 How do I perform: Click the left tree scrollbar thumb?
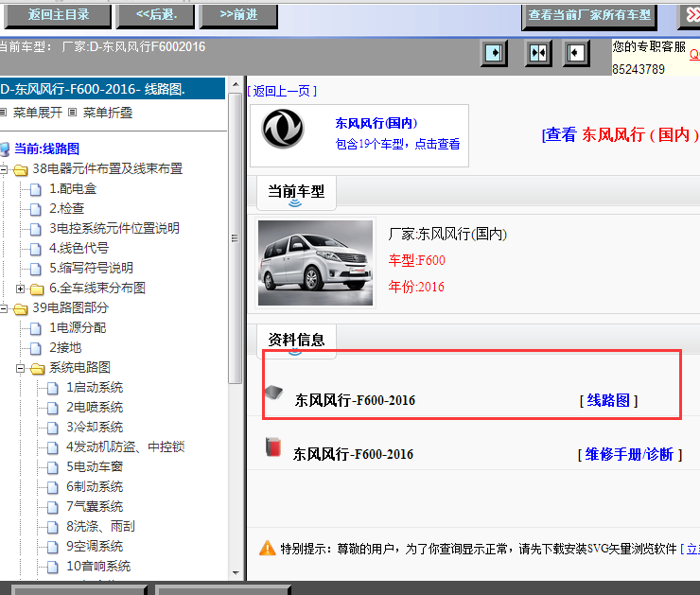(236, 238)
